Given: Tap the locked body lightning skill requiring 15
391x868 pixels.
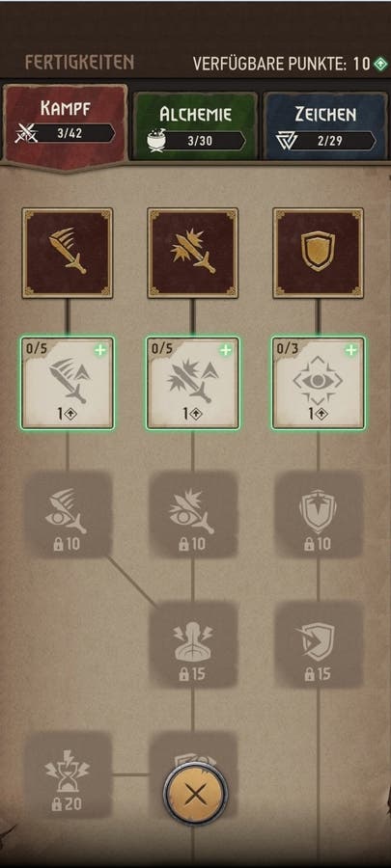Looking at the screenshot, I should [x=193, y=644].
